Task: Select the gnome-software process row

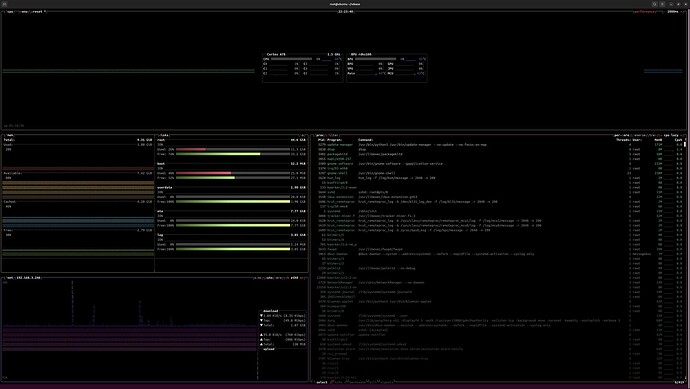Action: coord(499,164)
